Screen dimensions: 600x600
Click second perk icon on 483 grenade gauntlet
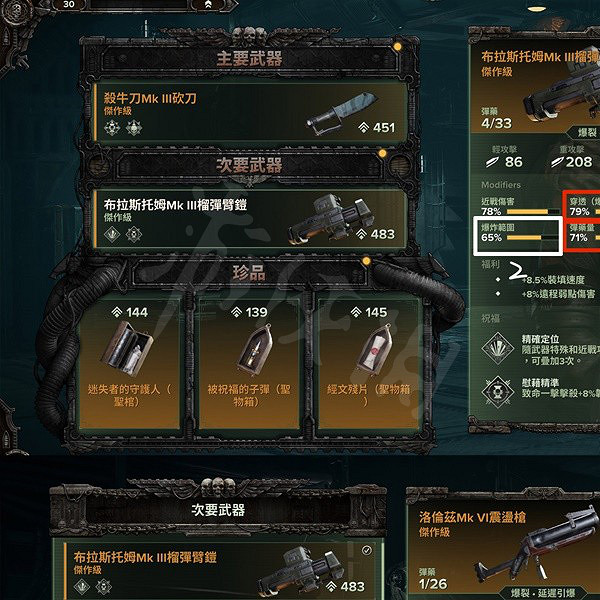(134, 234)
